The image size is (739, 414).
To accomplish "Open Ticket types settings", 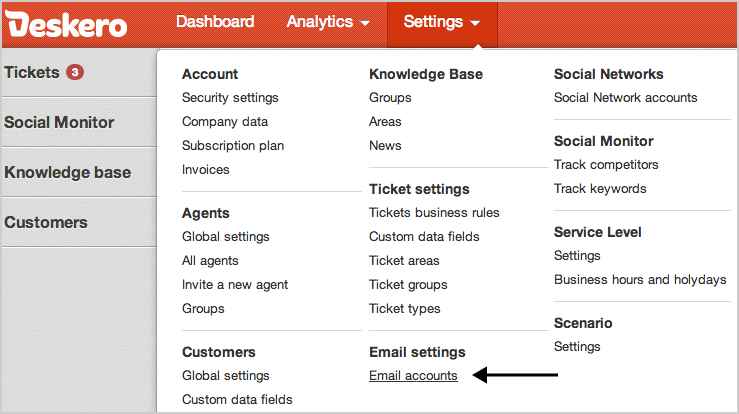I will 404,309.
